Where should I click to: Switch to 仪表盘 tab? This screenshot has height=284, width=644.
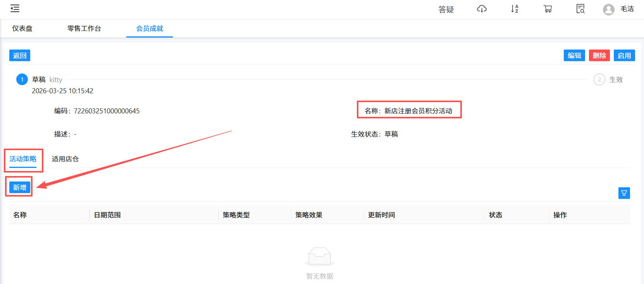tap(22, 29)
